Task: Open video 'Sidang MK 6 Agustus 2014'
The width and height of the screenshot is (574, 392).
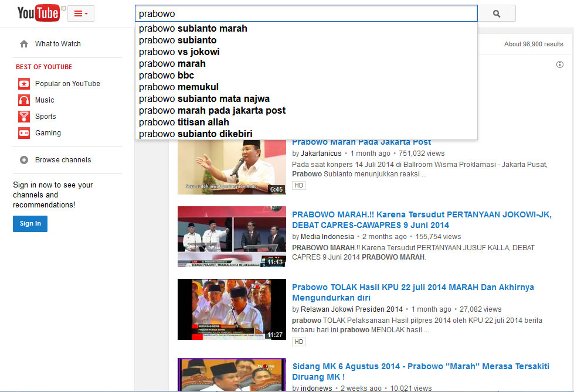Action: tap(420, 371)
